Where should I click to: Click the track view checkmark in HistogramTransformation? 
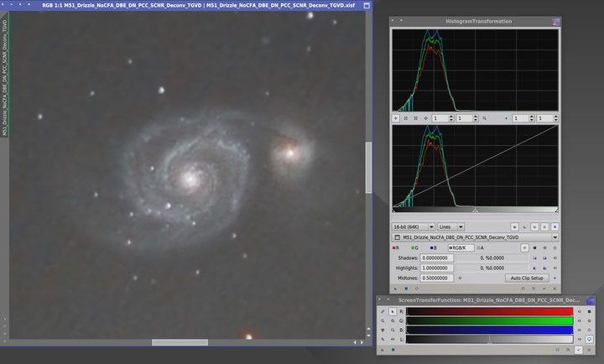pos(544,289)
